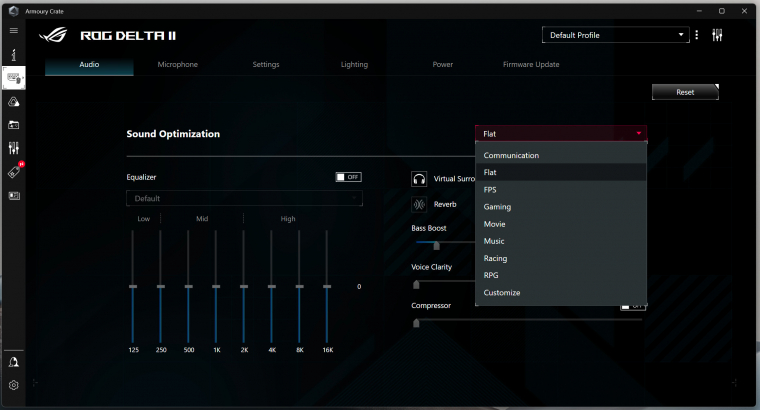Switch to the Firmware Update tab
The width and height of the screenshot is (760, 410).
pyautogui.click(x=531, y=64)
